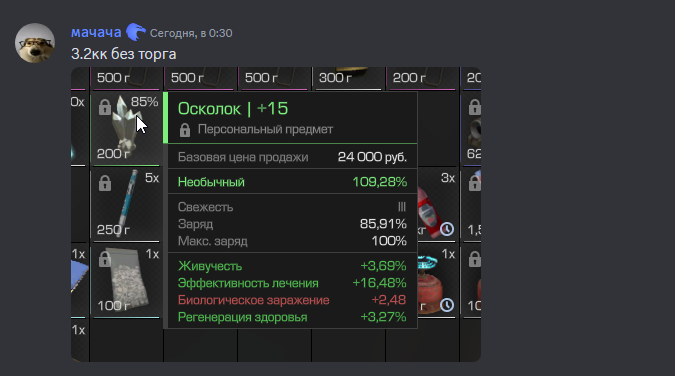Click message text 3.2кк без торга
Screen dimensions: 675x376
tap(124, 54)
